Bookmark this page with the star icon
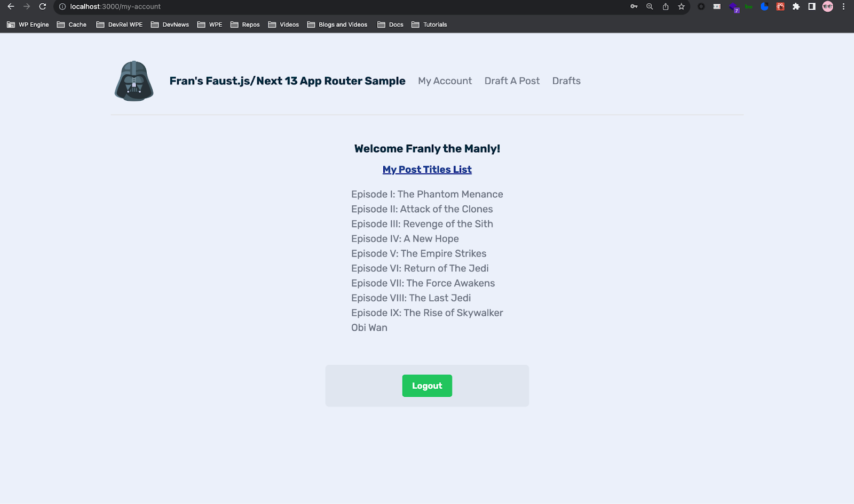The image size is (854, 504). [x=682, y=6]
